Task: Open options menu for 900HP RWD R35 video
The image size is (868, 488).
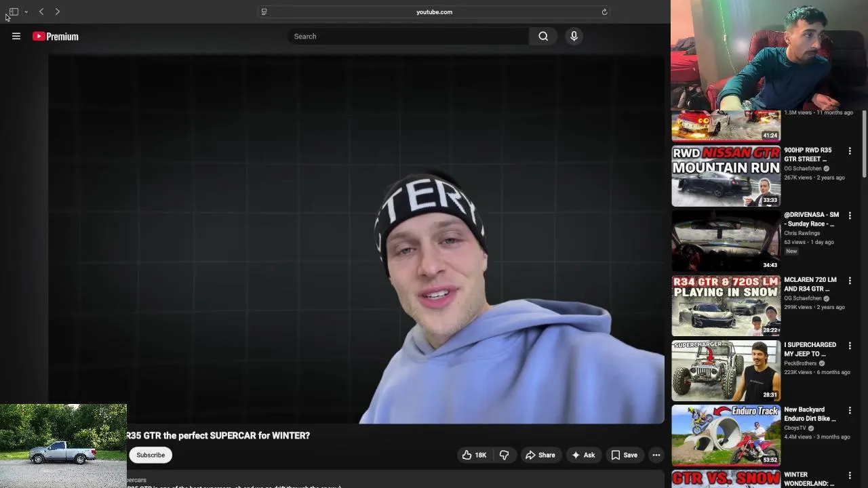Action: [850, 151]
